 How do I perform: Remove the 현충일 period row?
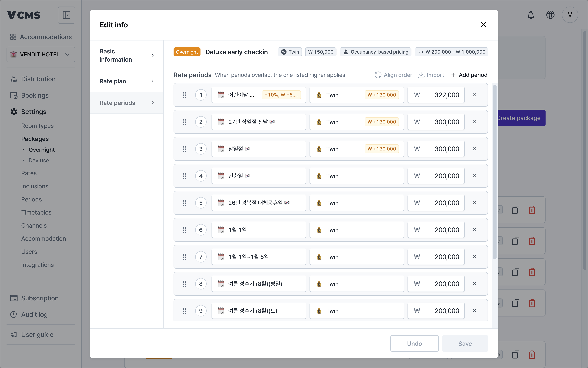click(474, 176)
